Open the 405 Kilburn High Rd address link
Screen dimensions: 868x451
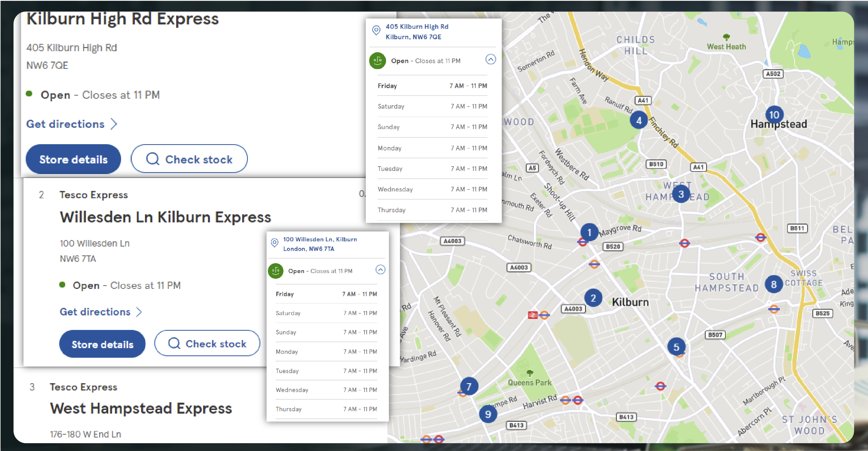[417, 32]
